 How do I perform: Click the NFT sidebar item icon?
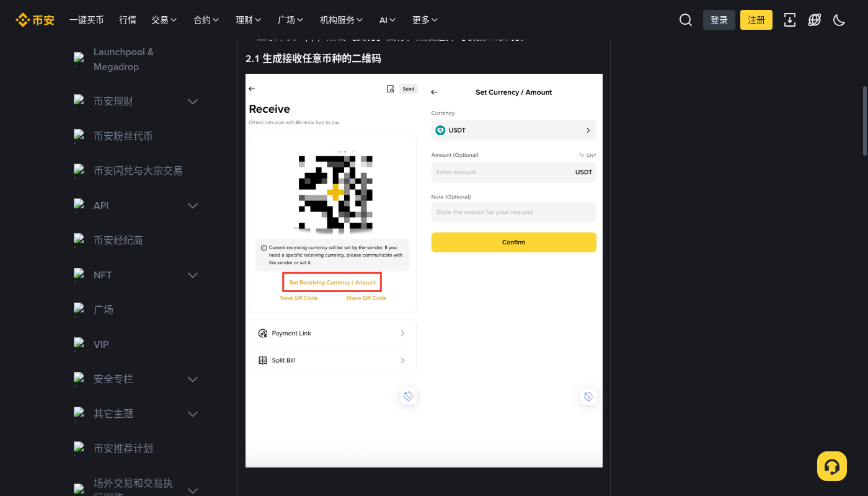coord(79,275)
